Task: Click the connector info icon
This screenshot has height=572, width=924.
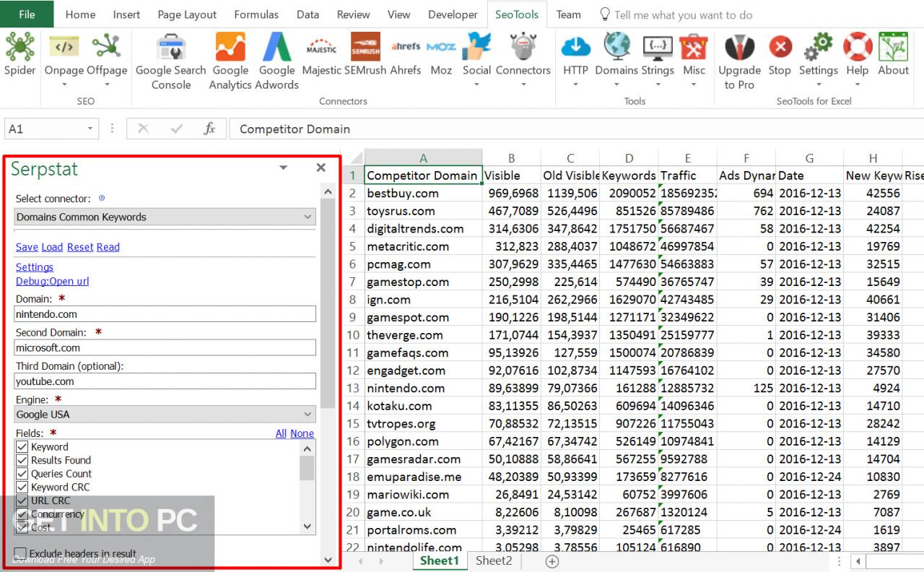Action: click(101, 198)
